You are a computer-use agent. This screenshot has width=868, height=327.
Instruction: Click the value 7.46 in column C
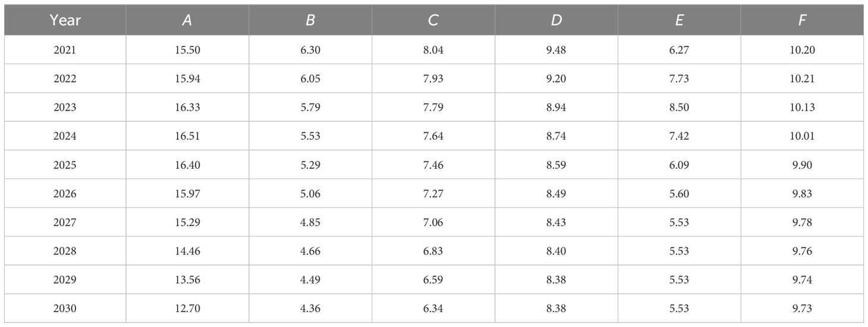click(x=433, y=165)
